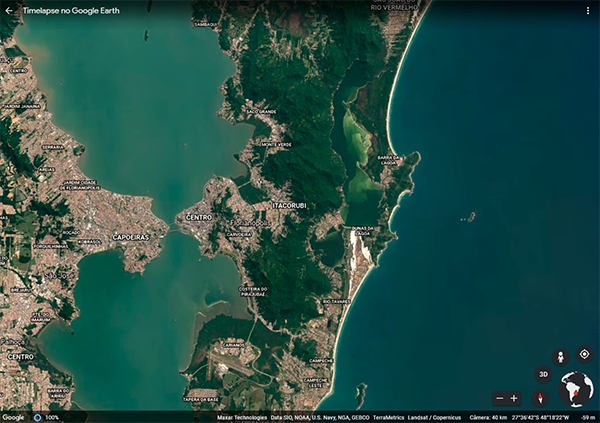Click the Landsat / Copernicus attribution

(434, 417)
